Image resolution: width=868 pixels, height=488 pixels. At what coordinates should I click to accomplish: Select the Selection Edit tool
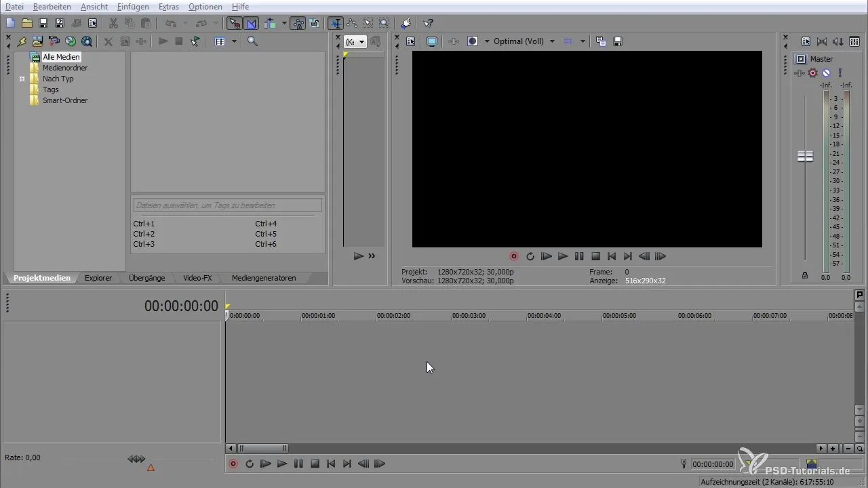coord(368,23)
